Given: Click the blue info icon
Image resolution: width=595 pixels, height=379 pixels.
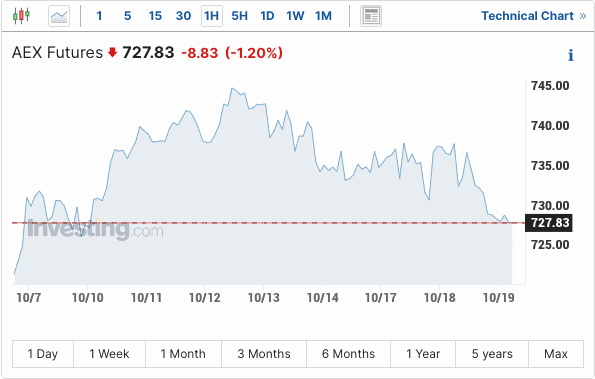Looking at the screenshot, I should (571, 55).
